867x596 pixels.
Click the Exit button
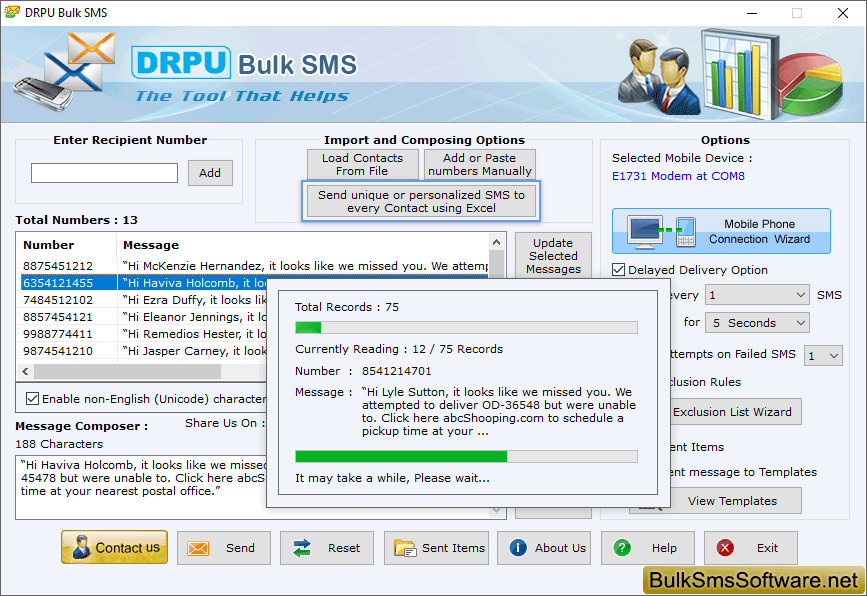tap(751, 548)
